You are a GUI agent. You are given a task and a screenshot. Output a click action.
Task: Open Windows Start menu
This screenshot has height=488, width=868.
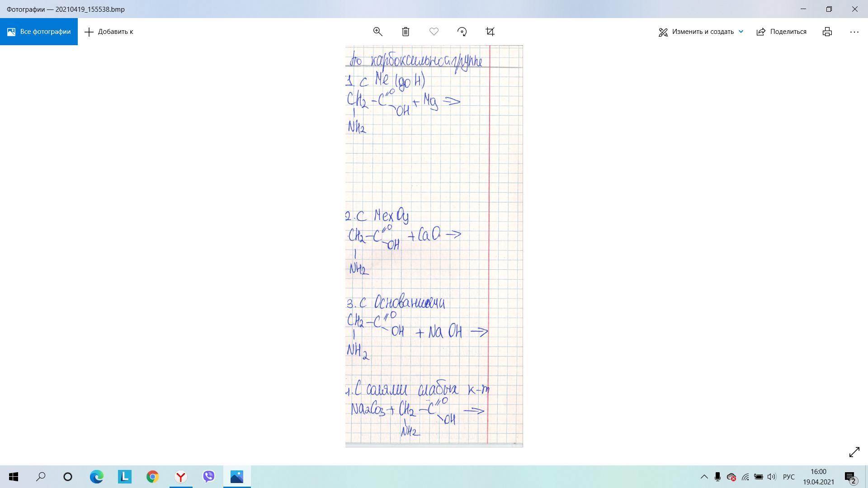coord(14,476)
